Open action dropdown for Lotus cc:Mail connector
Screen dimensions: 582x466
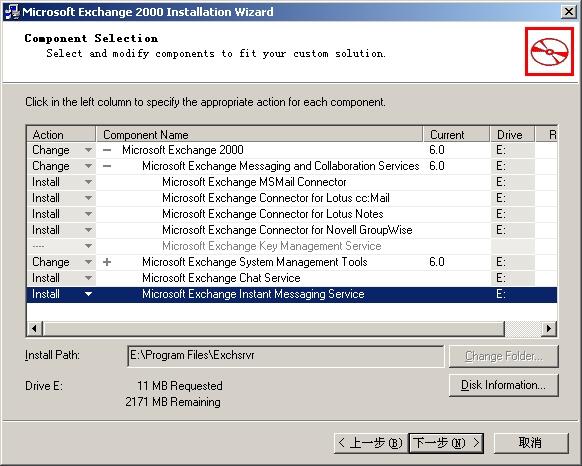[x=88, y=198]
